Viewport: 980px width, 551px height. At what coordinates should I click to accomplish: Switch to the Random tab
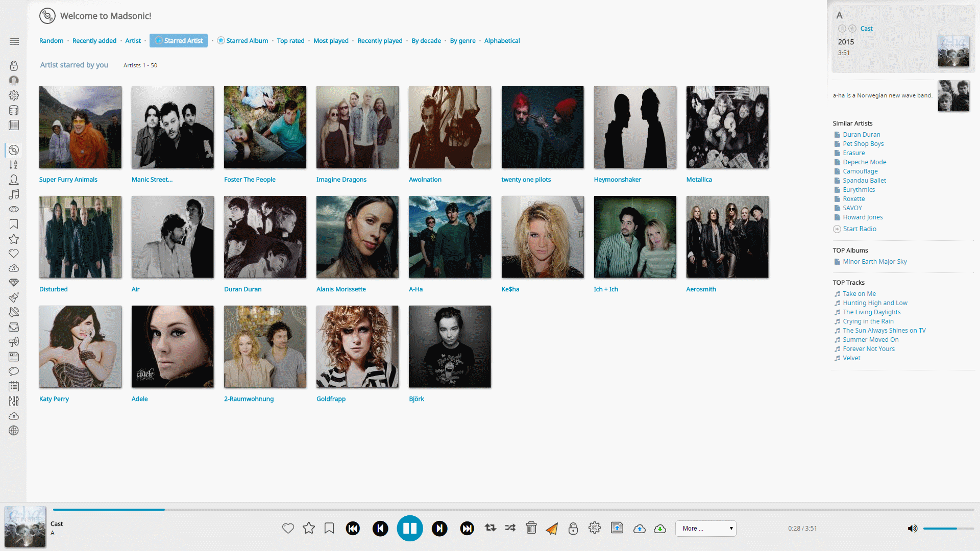pos(51,41)
